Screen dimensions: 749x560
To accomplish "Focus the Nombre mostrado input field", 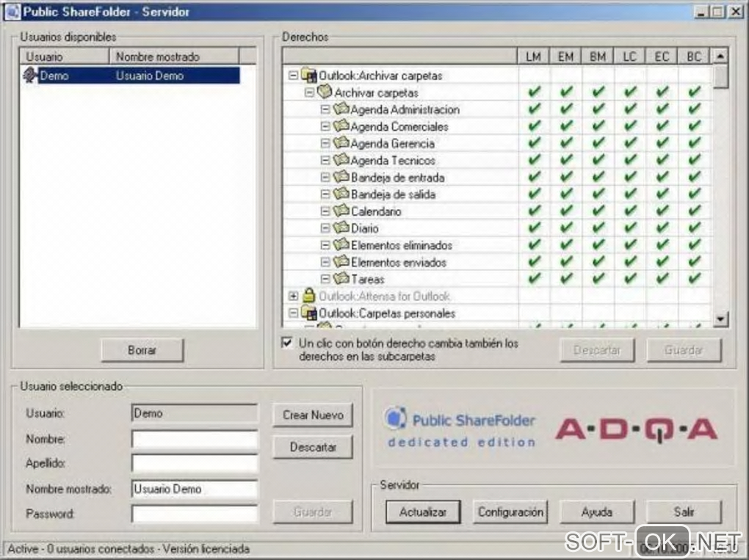I will (195, 489).
